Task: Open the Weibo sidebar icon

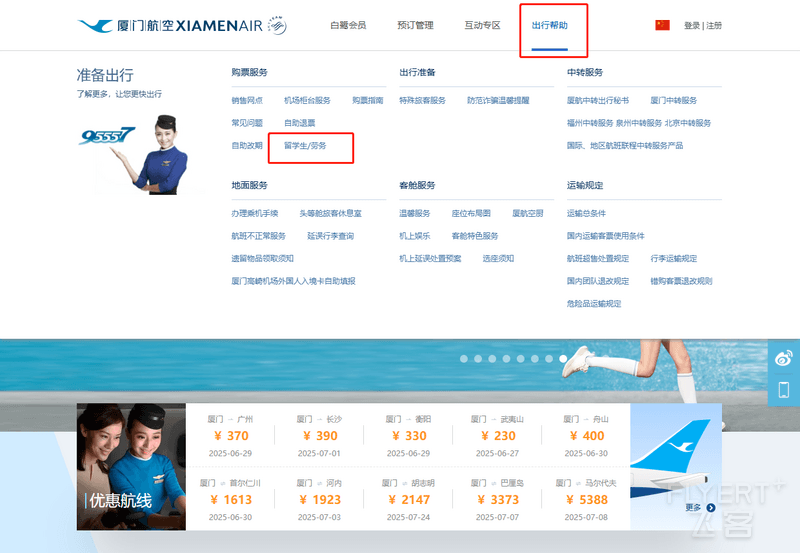Action: point(784,358)
